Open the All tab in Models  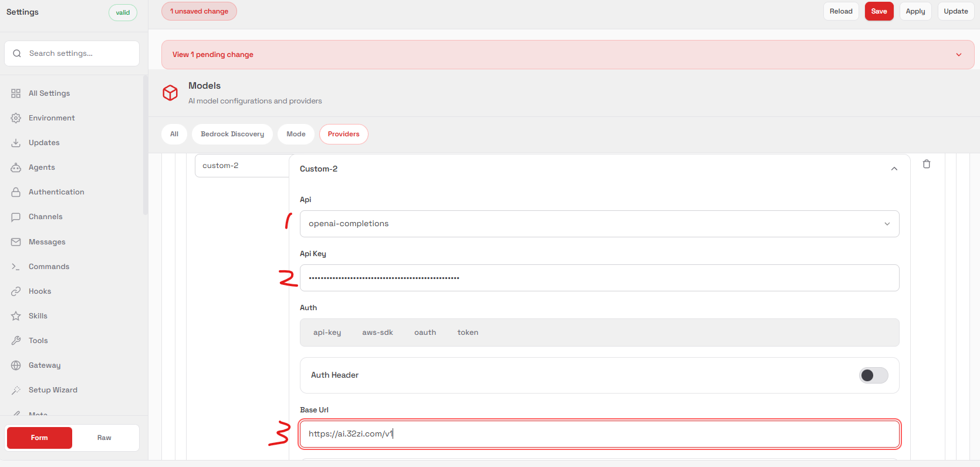(174, 134)
